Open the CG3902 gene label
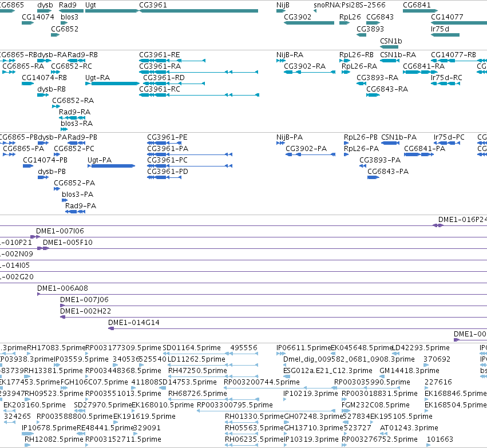The height and width of the screenshot is (448, 487). tap(298, 17)
